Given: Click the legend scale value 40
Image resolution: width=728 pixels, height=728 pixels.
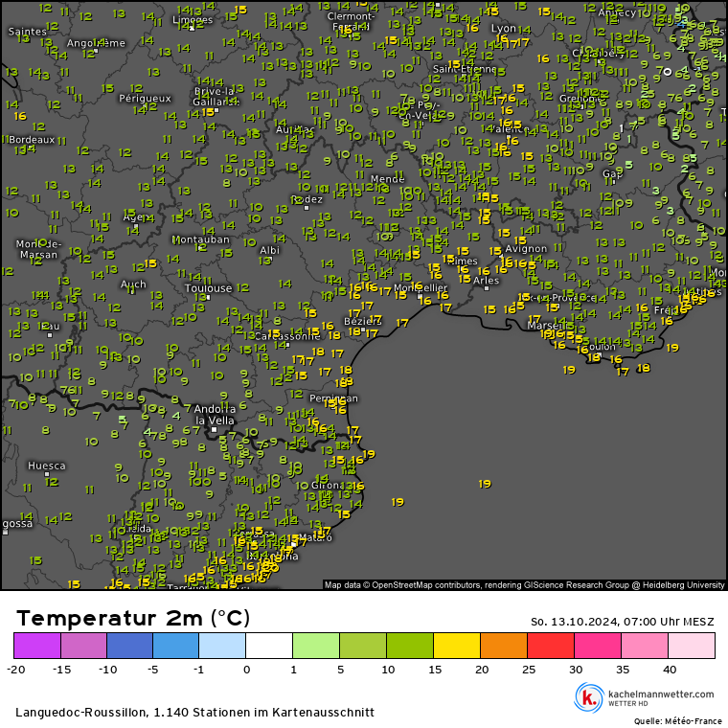Looking at the screenshot, I should click(670, 670).
